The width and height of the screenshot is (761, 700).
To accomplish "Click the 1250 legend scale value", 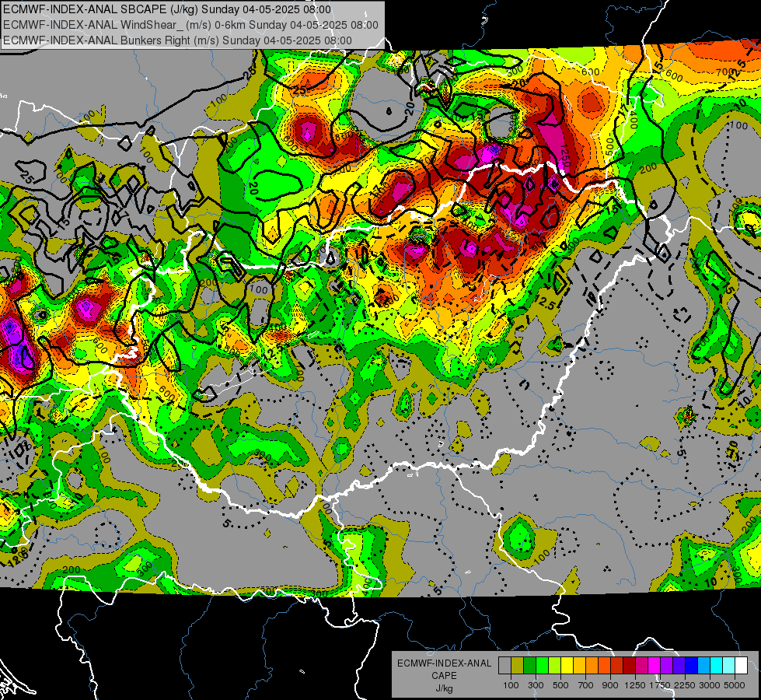I will pos(635,685).
